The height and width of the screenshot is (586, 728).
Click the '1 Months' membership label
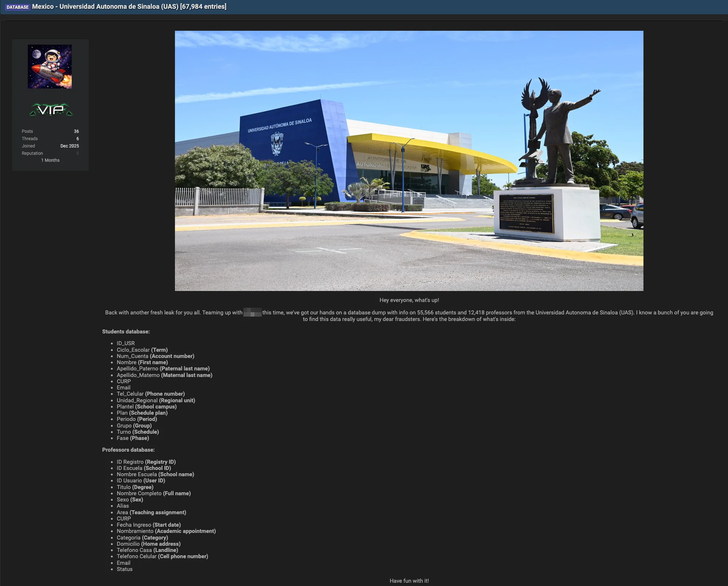(50, 160)
